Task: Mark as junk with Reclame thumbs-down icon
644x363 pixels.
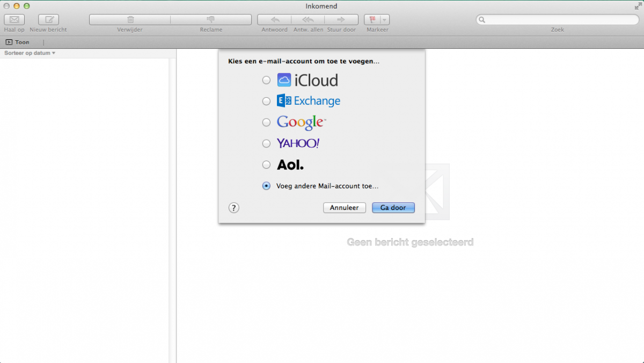Action: (211, 20)
